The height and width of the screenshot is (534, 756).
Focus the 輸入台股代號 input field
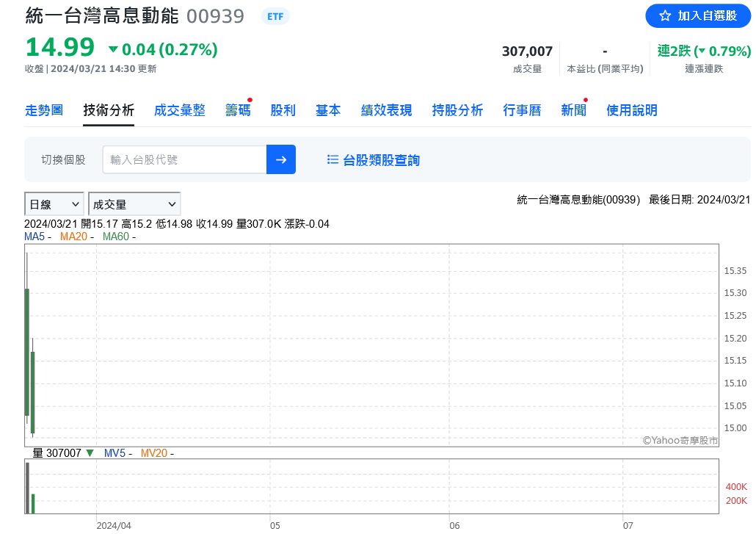click(185, 159)
